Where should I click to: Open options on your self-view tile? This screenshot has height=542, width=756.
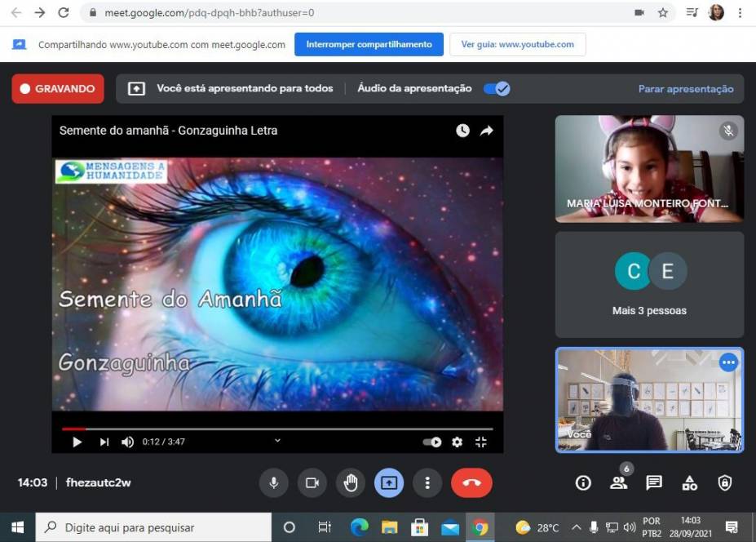point(728,362)
